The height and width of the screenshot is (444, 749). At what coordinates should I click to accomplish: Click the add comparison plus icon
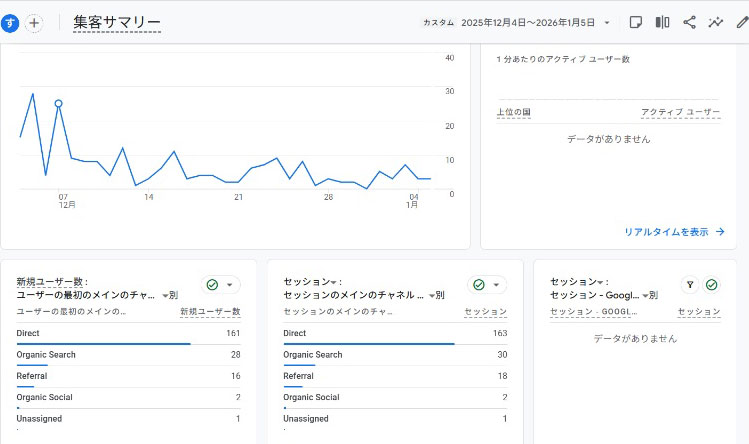click(34, 22)
